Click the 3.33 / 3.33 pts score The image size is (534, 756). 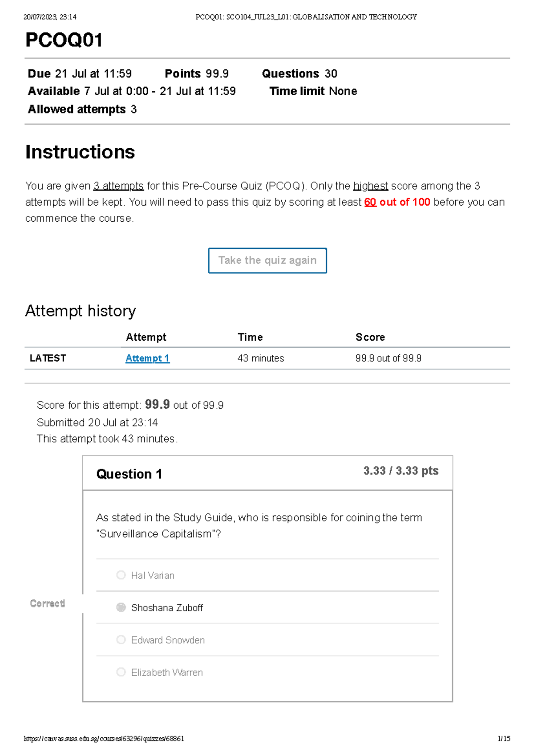coord(400,471)
